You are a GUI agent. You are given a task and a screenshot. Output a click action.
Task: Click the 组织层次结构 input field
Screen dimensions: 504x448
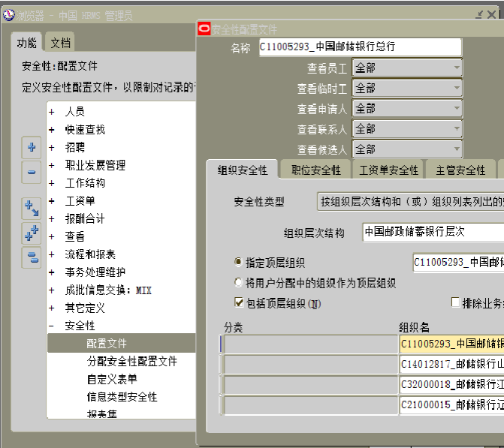pyautogui.click(x=433, y=232)
